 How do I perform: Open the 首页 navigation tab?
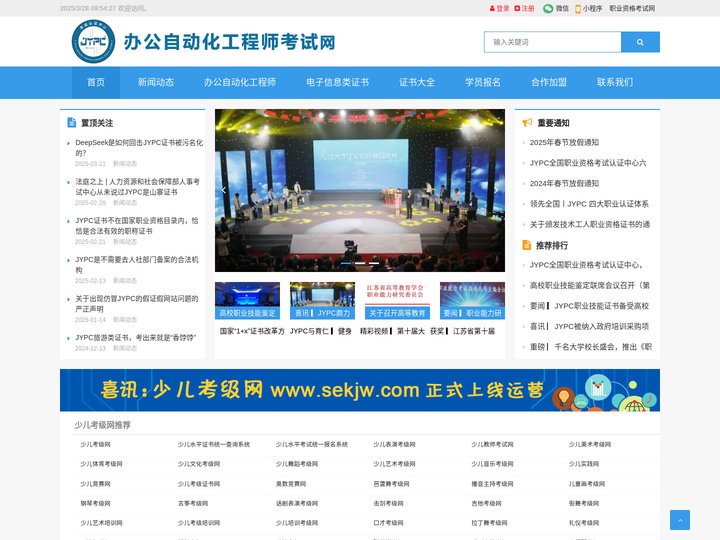click(x=96, y=83)
